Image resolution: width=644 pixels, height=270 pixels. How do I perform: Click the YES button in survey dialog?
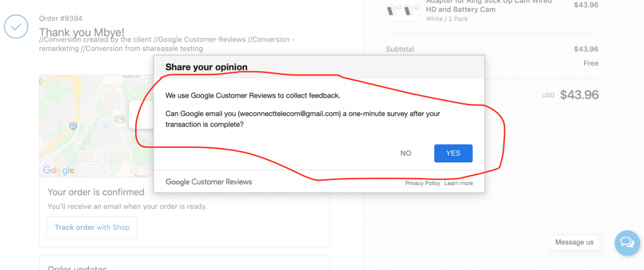pyautogui.click(x=453, y=154)
